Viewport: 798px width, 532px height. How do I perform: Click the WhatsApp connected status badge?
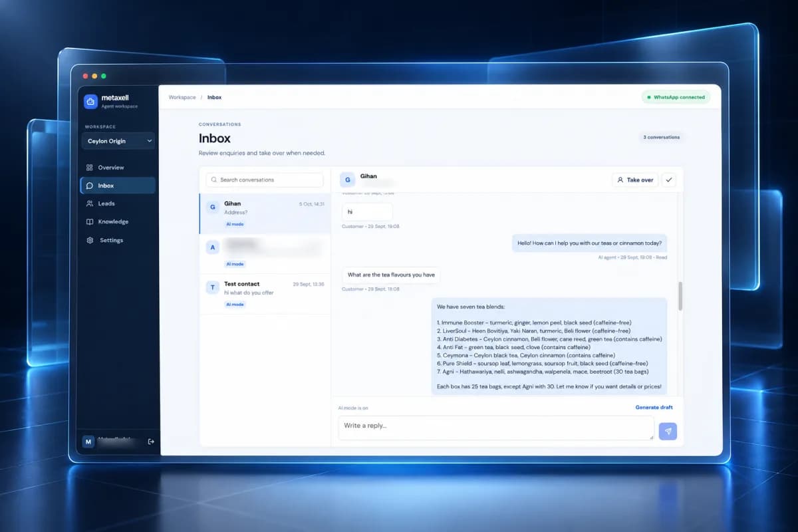[x=676, y=97]
